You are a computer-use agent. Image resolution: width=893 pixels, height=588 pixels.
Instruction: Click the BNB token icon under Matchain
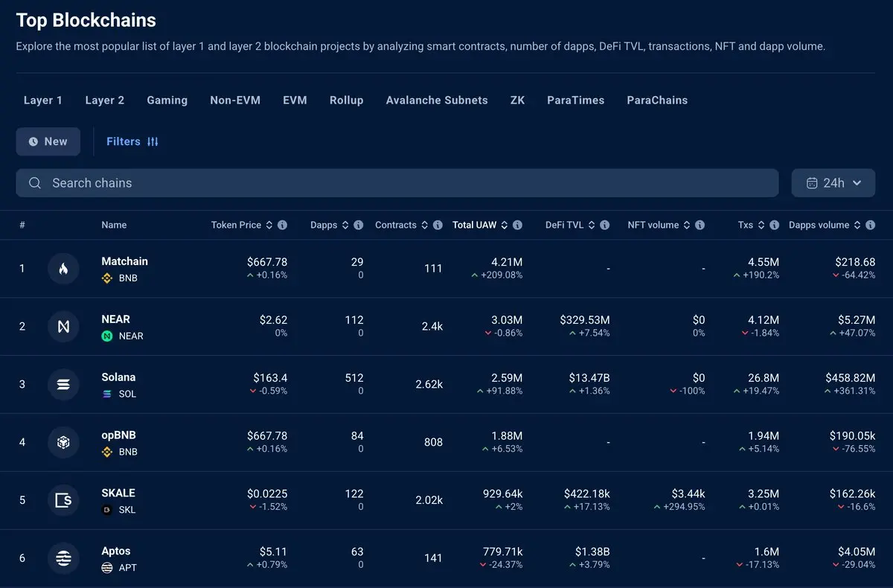click(x=107, y=278)
